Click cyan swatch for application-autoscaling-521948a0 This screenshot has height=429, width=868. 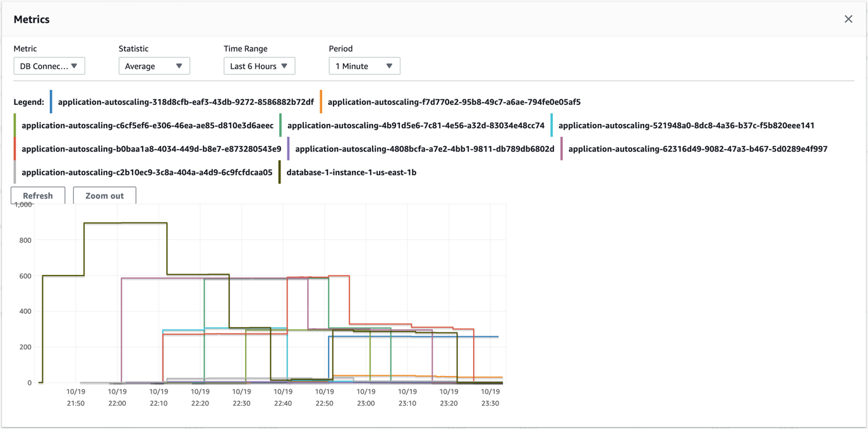click(x=552, y=125)
